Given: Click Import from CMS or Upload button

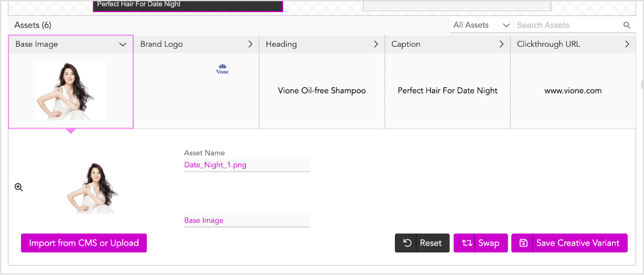Looking at the screenshot, I should [84, 243].
